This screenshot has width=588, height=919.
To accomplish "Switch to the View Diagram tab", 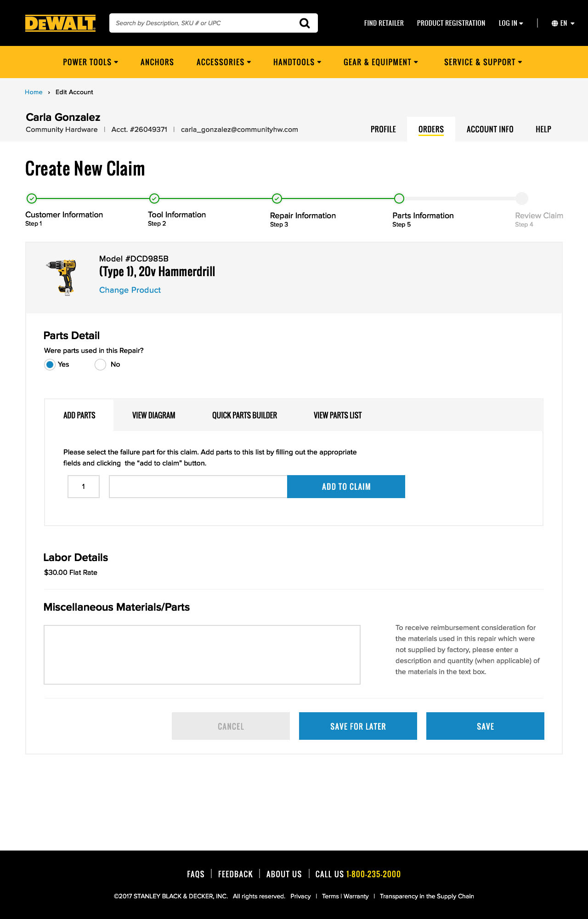I will point(153,415).
